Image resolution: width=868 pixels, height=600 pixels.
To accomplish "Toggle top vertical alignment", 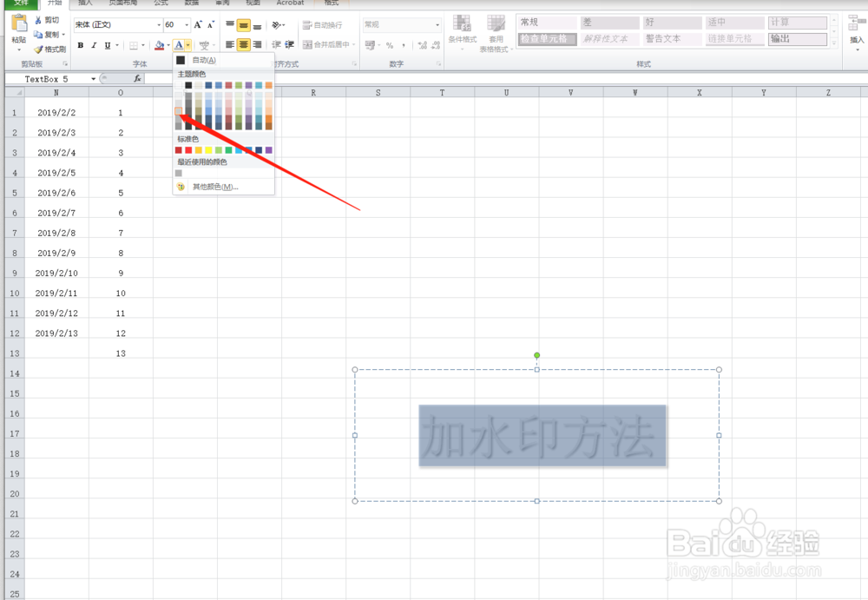I will (230, 25).
